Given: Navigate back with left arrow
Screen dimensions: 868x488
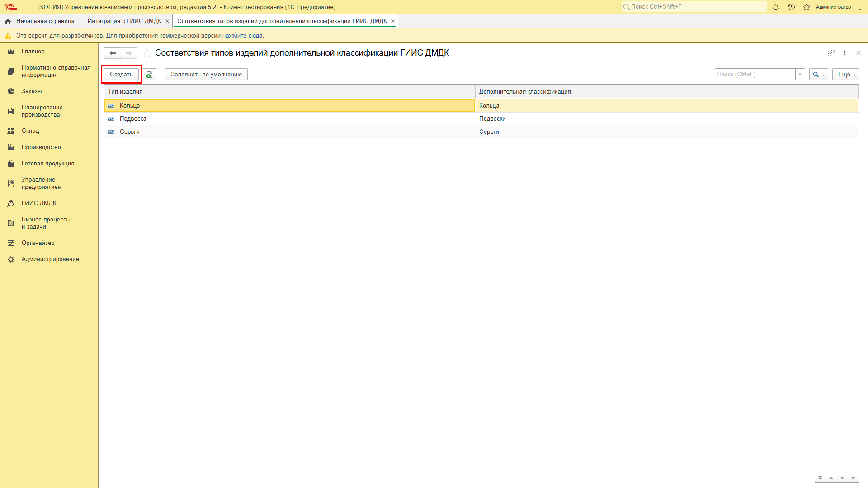Looking at the screenshot, I should coord(113,53).
